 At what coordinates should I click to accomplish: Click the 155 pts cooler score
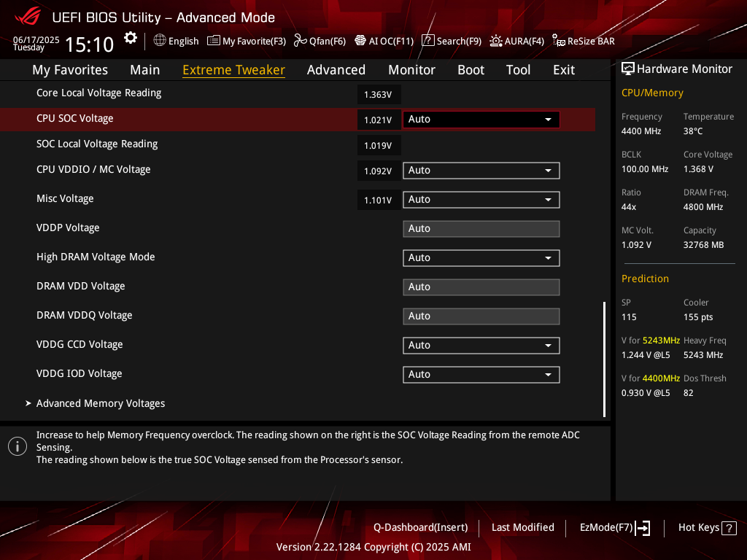pyautogui.click(x=698, y=317)
